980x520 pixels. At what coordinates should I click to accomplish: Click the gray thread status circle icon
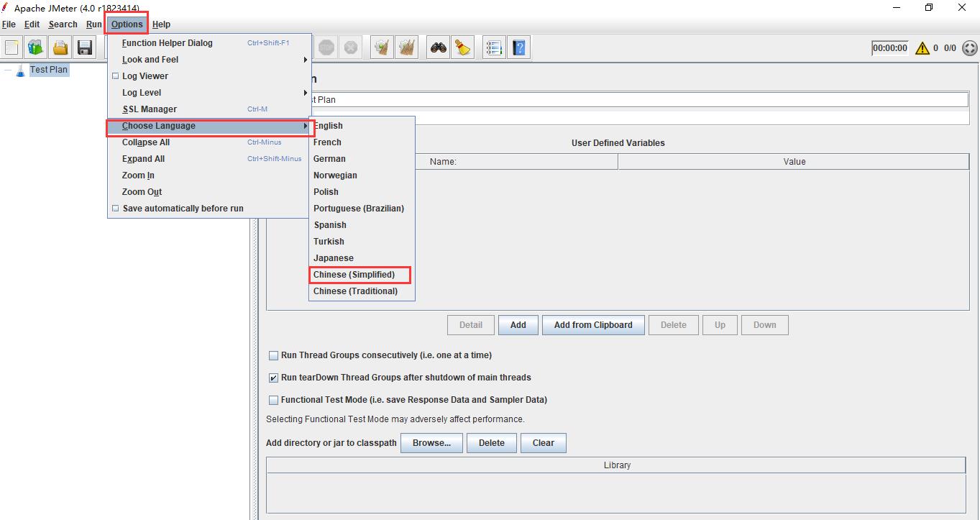969,48
